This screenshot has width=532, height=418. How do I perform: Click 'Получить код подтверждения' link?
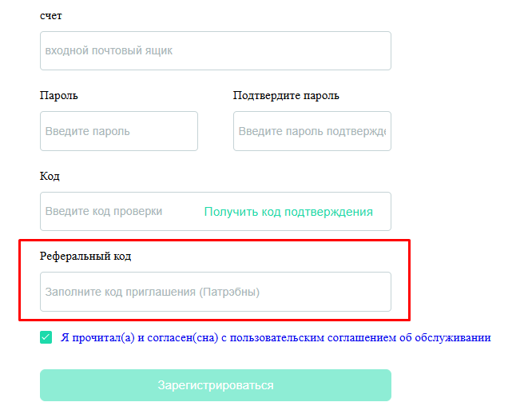288,212
